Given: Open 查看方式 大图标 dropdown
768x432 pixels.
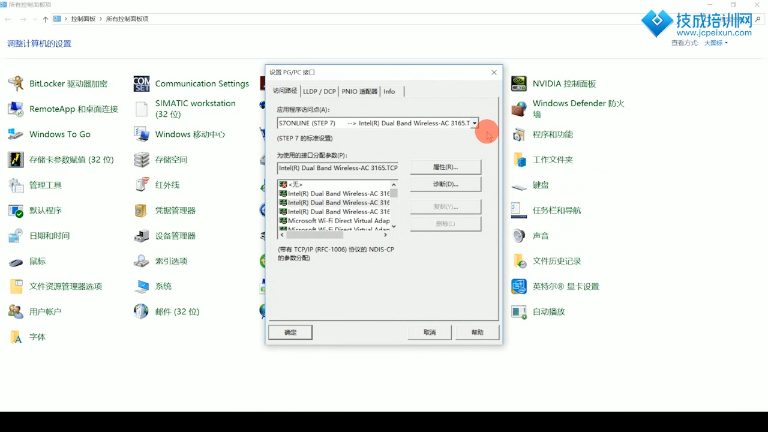Looking at the screenshot, I should [x=716, y=43].
